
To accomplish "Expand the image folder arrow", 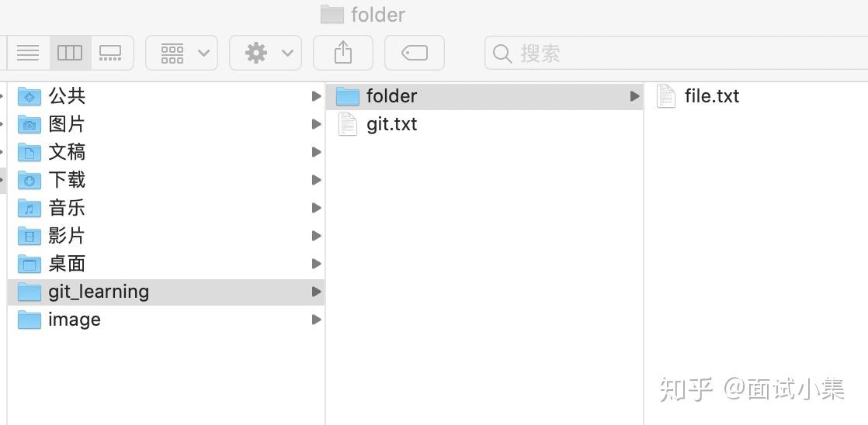I will pyautogui.click(x=316, y=320).
